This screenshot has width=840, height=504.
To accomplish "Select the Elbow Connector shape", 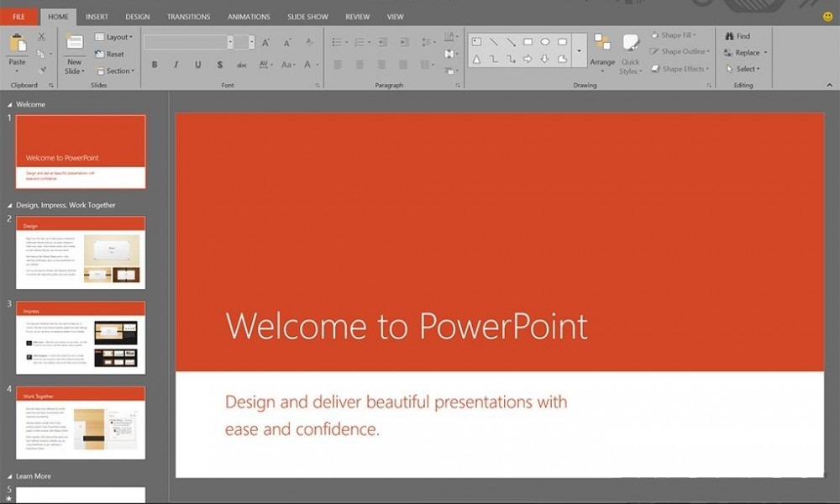I will click(493, 59).
